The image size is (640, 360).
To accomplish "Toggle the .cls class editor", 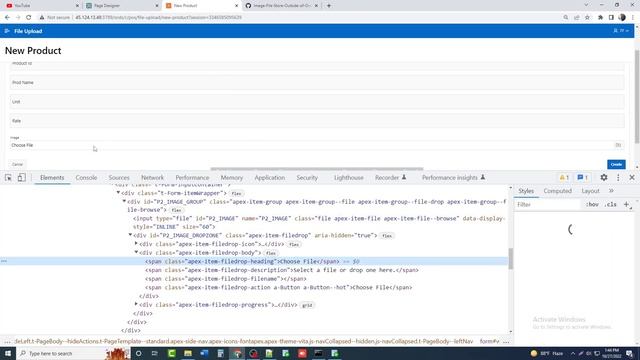I will coord(611,204).
